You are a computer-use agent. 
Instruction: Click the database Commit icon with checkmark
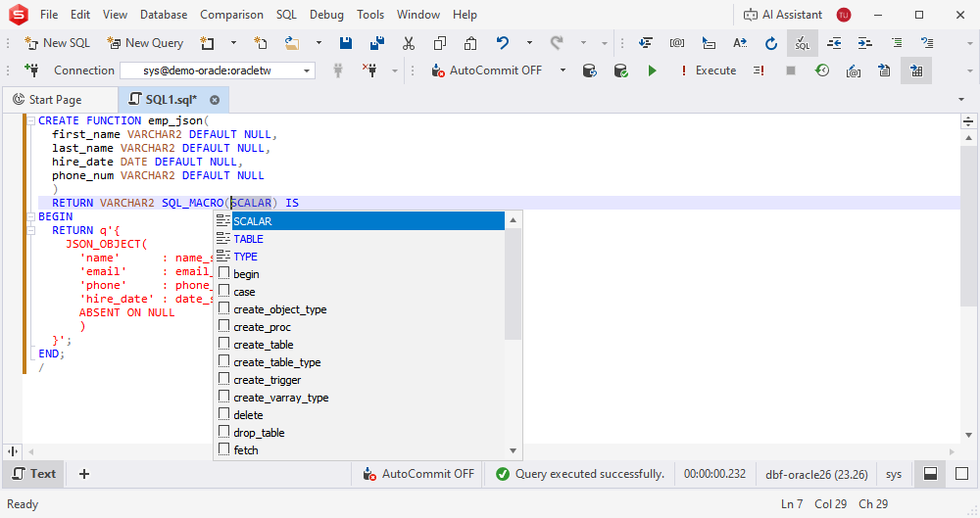620,71
